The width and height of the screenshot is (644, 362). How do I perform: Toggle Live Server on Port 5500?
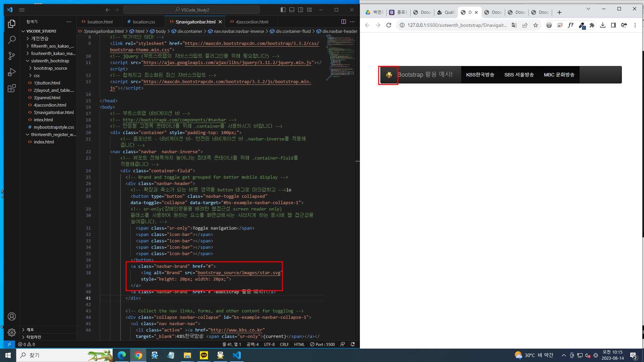(322, 344)
